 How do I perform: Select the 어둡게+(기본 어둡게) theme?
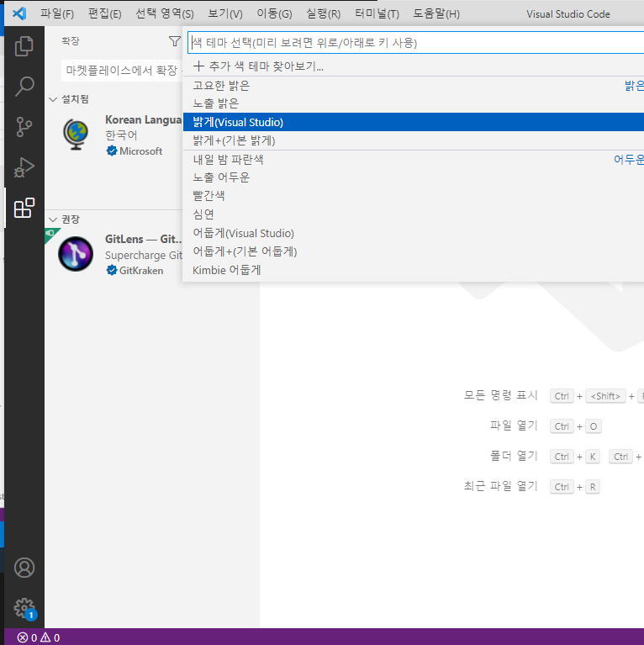point(414,251)
